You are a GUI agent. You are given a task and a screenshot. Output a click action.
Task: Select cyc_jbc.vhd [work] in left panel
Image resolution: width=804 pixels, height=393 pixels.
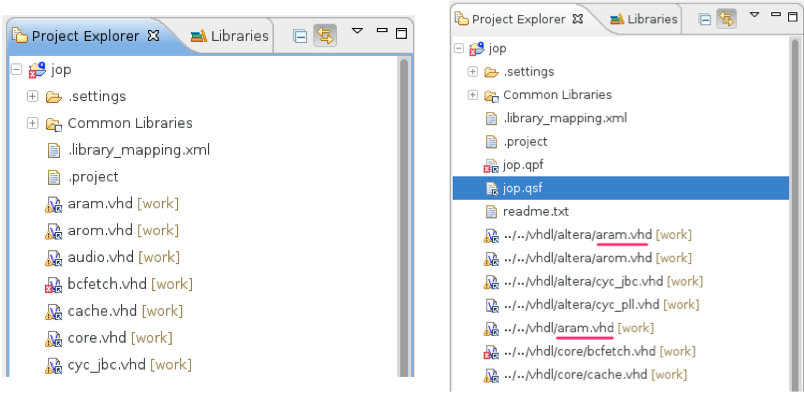(x=130, y=365)
